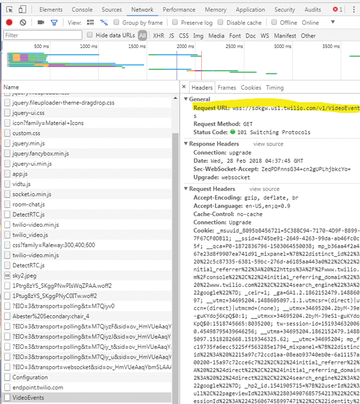Click view source for Request Headers
This screenshot has height=404, width=360.
(264, 189)
